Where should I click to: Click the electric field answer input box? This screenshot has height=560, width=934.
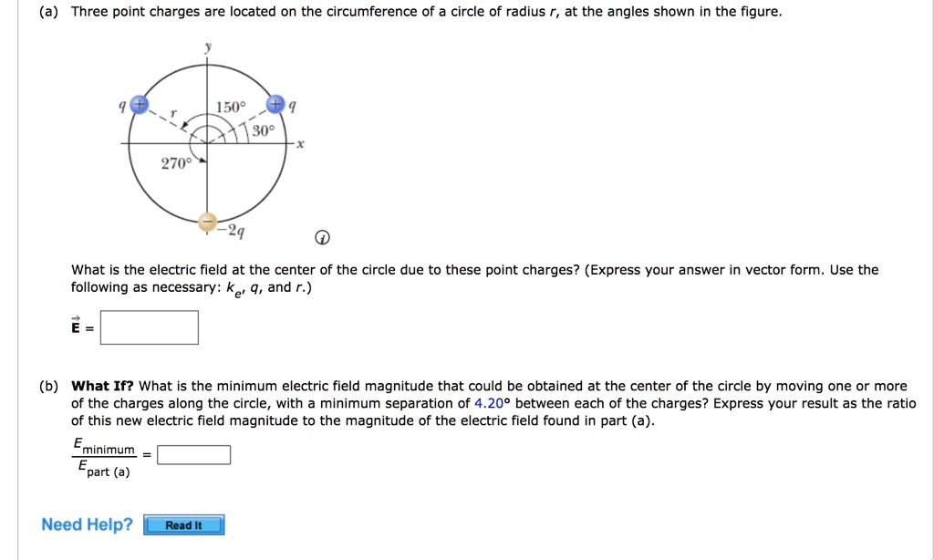149,327
